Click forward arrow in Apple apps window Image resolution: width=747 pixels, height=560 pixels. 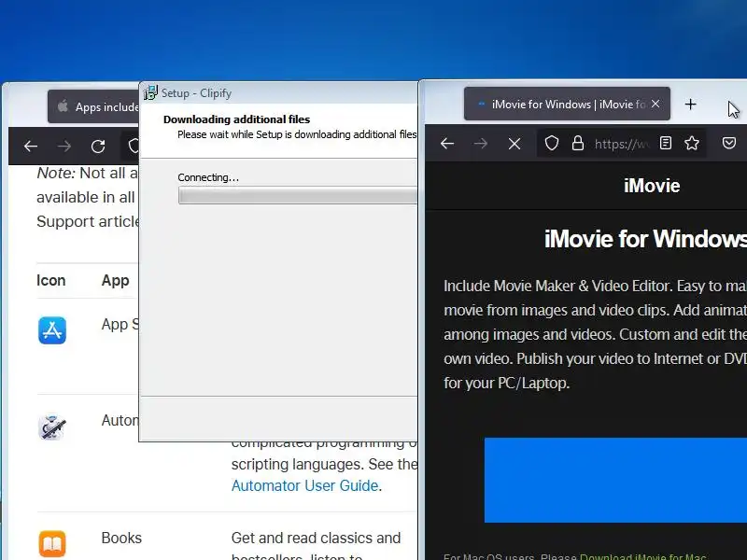[x=63, y=147]
